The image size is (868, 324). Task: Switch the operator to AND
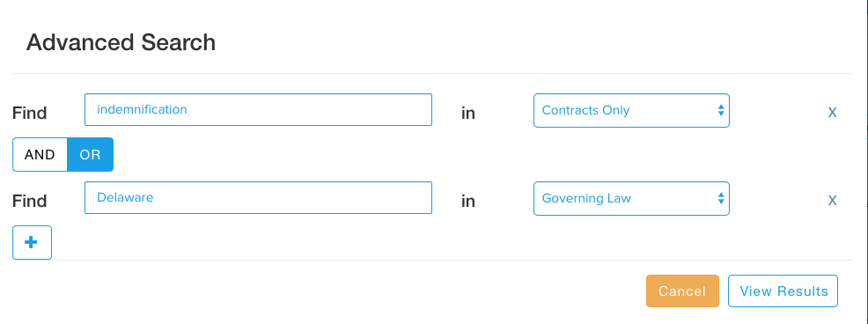pyautogui.click(x=40, y=155)
